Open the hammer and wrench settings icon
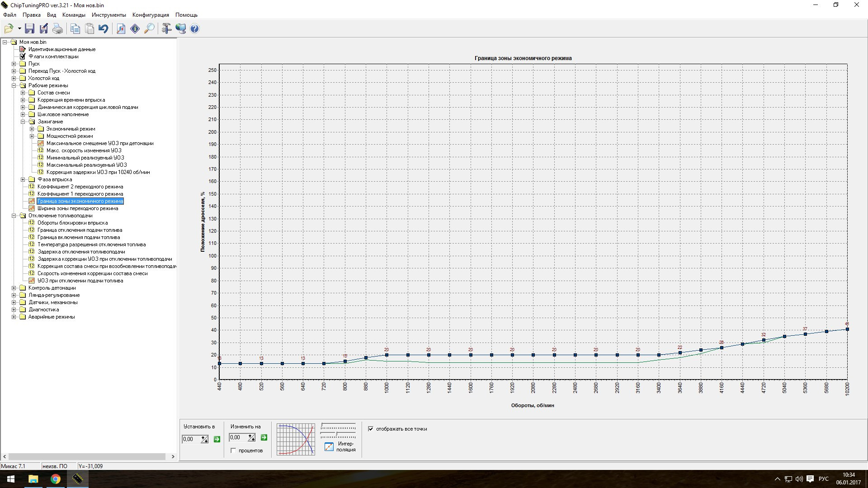This screenshot has width=868, height=488. (x=166, y=29)
